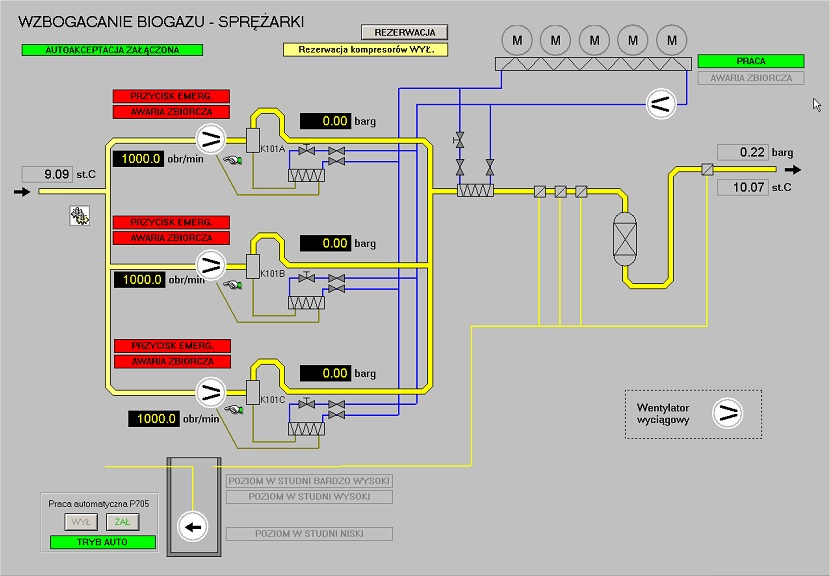The image size is (830, 576).
Task: Select the P705 well pump symbol
Action: 191,525
